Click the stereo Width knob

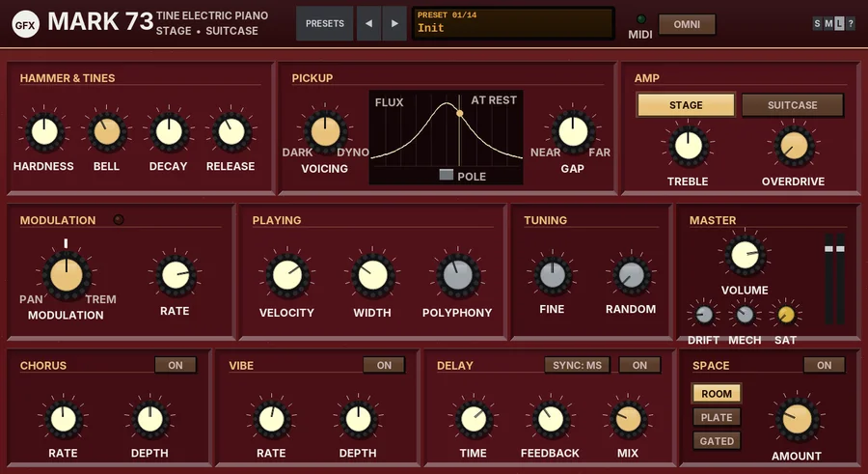coord(372,276)
